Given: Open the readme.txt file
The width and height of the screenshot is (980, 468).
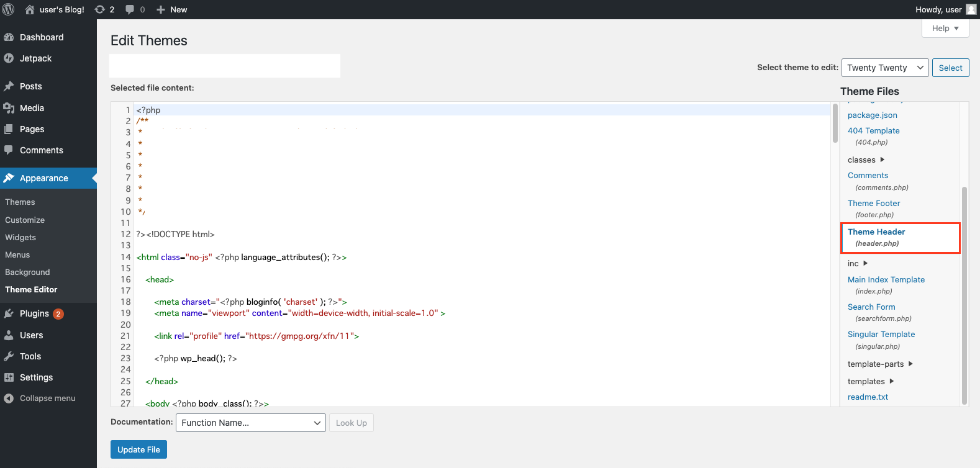Looking at the screenshot, I should tap(868, 397).
